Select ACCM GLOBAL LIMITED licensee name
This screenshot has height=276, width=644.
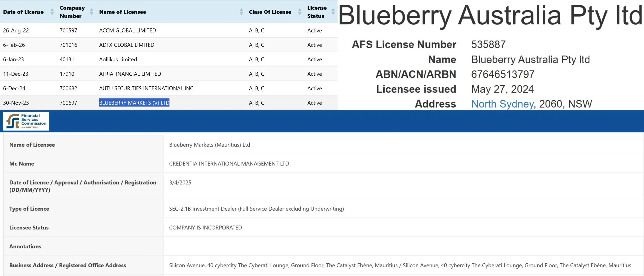tap(128, 30)
